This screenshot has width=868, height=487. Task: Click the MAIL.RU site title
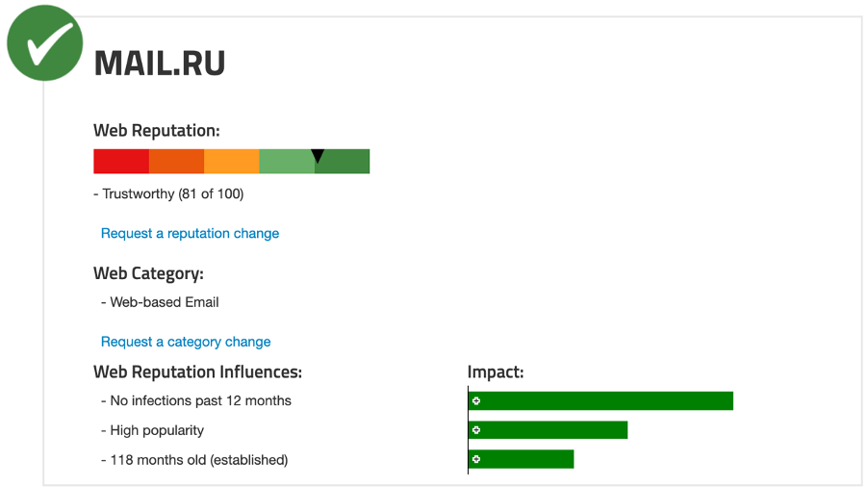(x=159, y=64)
